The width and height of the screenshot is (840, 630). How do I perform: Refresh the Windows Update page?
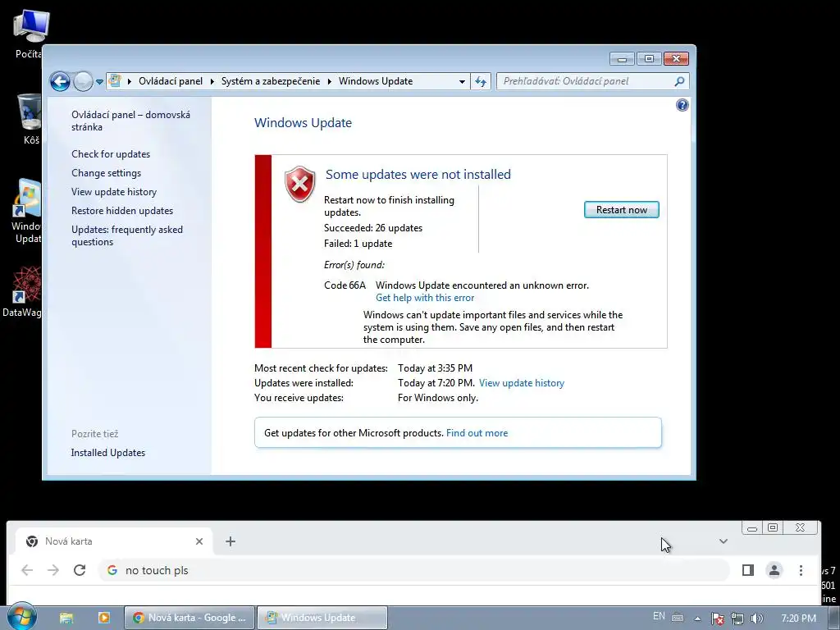[481, 81]
